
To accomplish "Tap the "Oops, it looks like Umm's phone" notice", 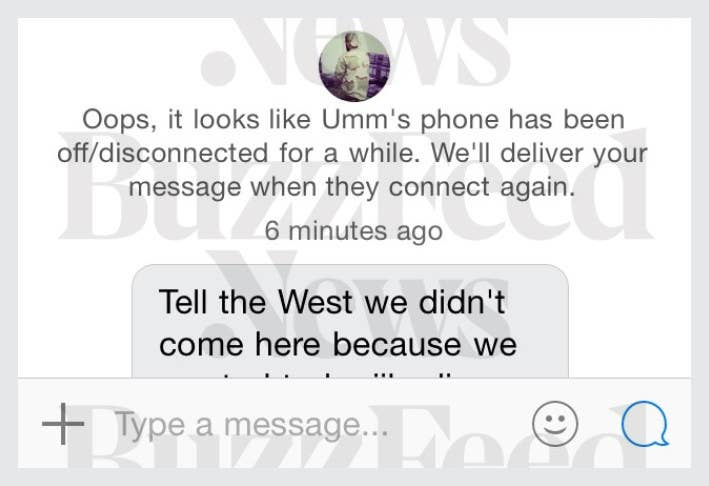I will point(353,120).
